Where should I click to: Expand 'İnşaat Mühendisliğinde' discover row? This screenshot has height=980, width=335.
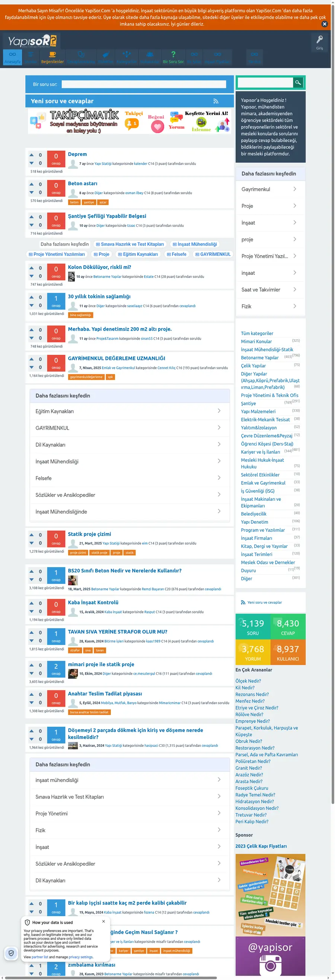[130, 512]
